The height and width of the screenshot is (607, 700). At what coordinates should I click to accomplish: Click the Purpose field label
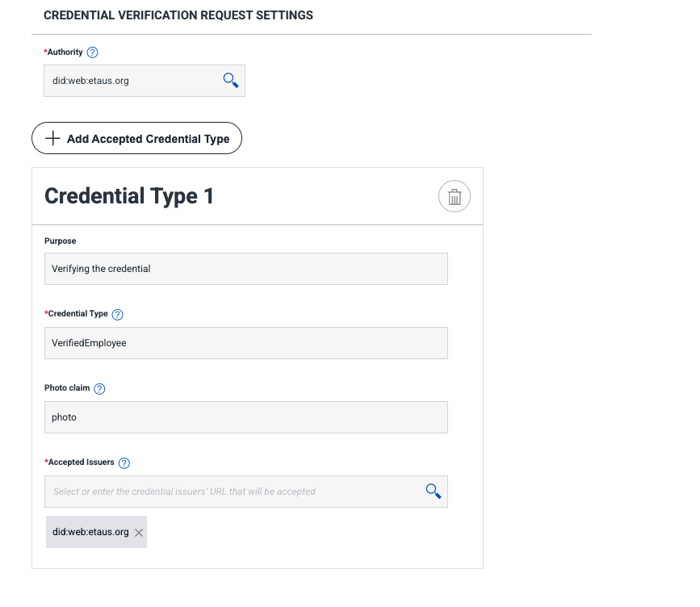pos(61,241)
